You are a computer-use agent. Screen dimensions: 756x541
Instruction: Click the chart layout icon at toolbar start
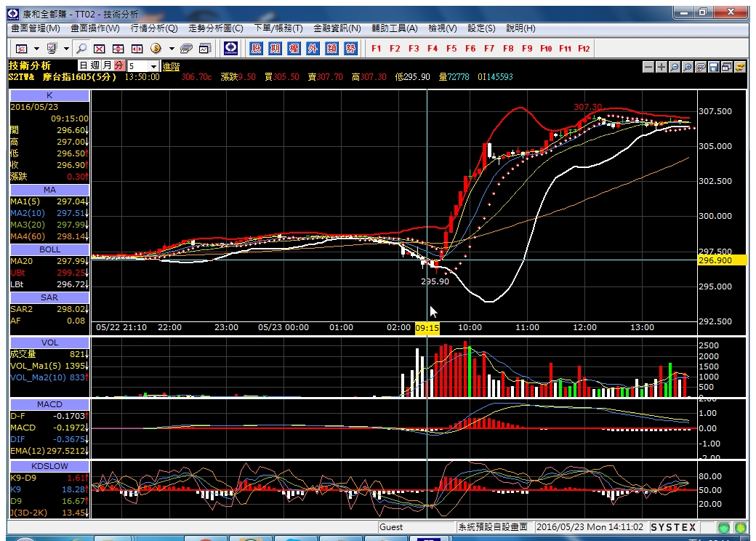point(21,49)
